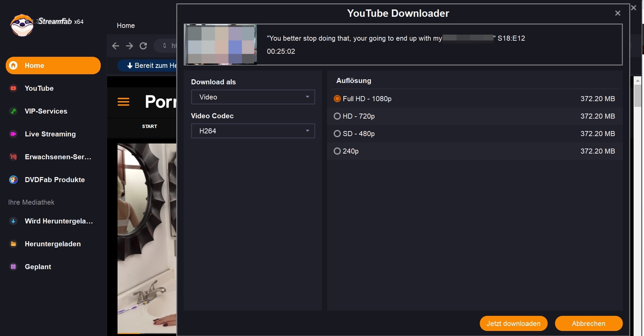644x336 pixels.
Task: Click the Geplant schedule icon
Action: tap(13, 267)
